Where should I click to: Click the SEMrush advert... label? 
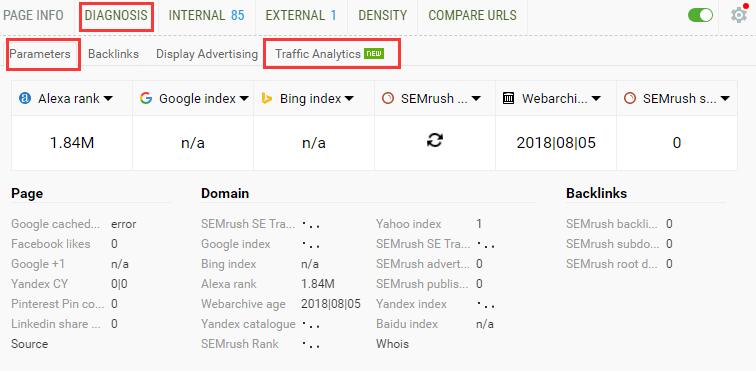423,264
